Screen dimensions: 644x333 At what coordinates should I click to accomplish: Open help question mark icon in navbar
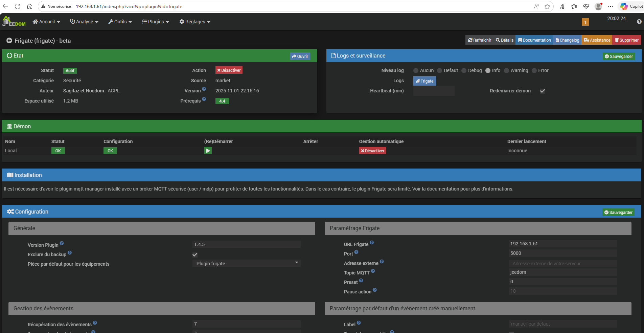tap(639, 22)
